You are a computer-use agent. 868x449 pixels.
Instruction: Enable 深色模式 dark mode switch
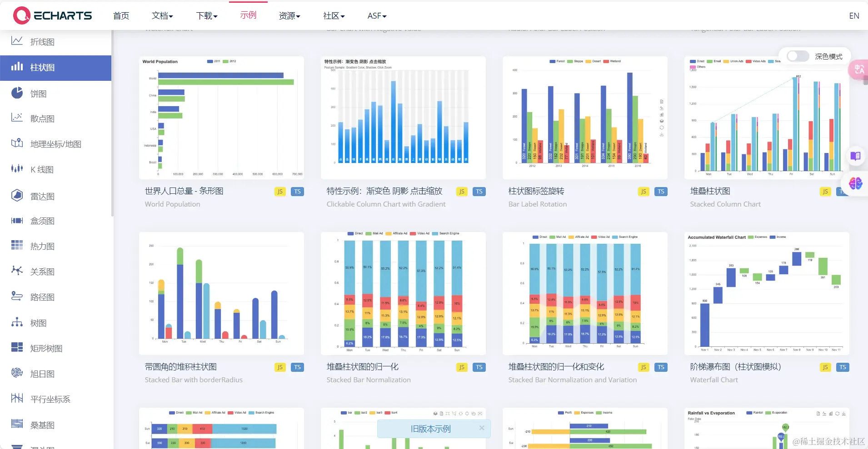(x=798, y=56)
